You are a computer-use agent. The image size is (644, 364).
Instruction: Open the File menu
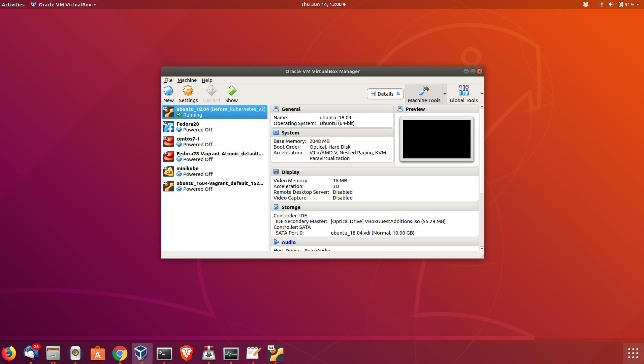pos(168,80)
